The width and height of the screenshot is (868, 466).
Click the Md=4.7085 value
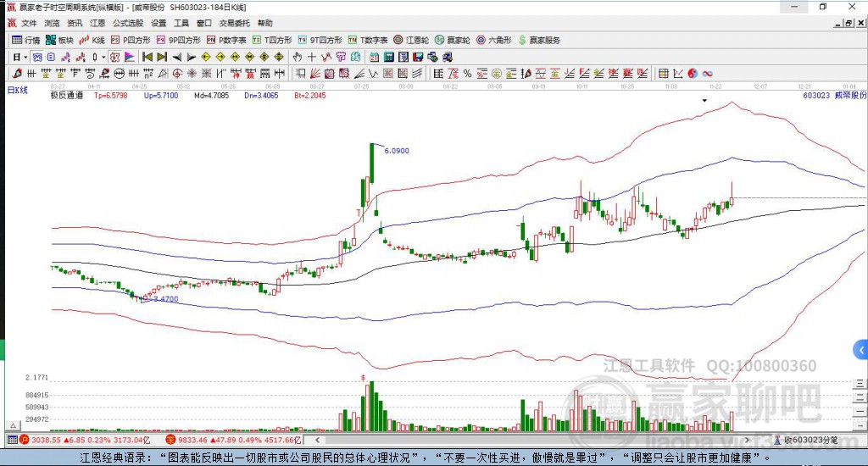pyautogui.click(x=211, y=95)
